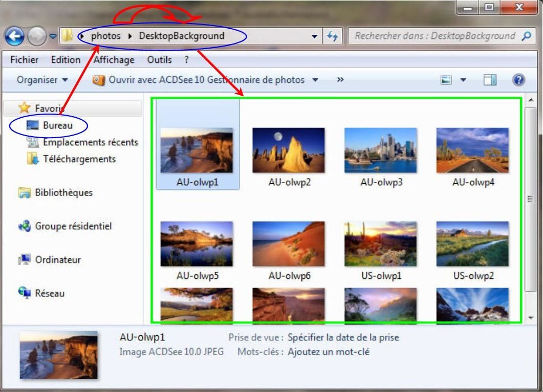
Task: Click the vertical scrollbar thumb
Action: 530,199
